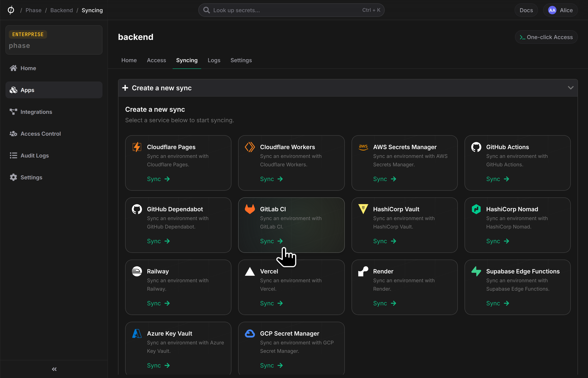Switch to the Access tab

[156, 60]
